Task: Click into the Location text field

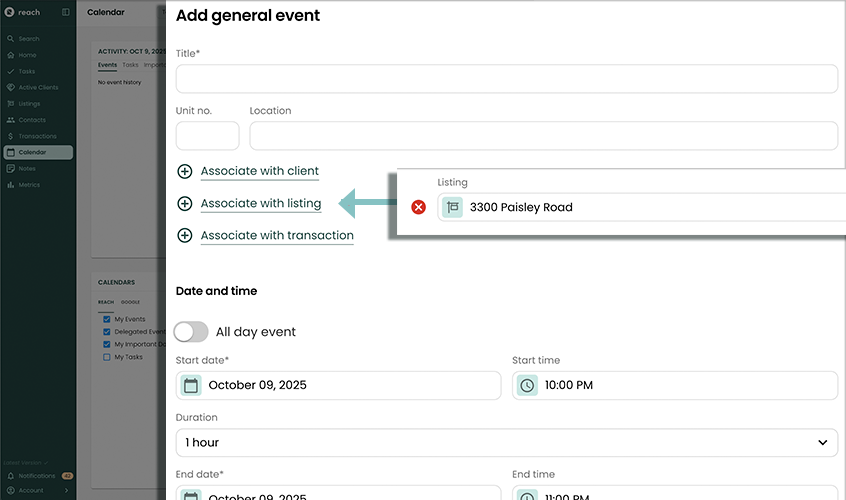Action: tap(543, 136)
